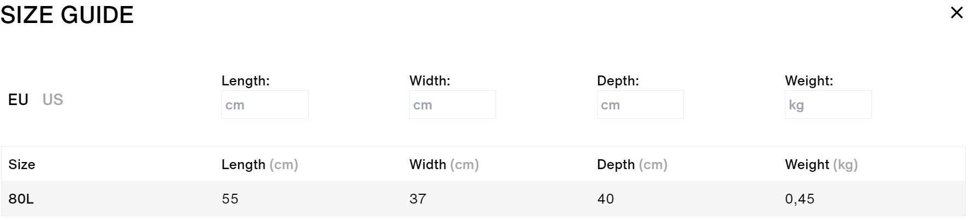Viewport: 980px width, 220px height.
Task: Select the EU unit system
Action: (x=18, y=100)
